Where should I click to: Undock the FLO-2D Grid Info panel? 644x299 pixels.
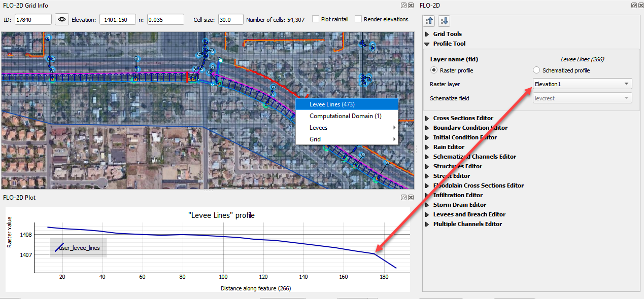coord(403,6)
